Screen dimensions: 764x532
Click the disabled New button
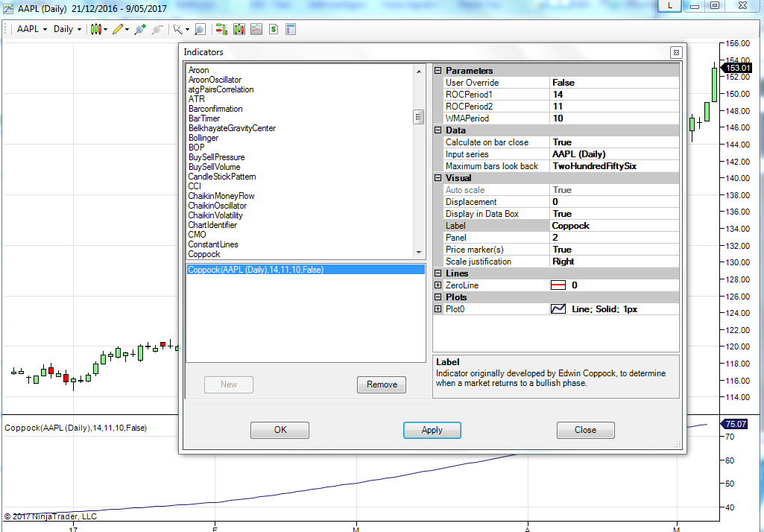coord(229,385)
